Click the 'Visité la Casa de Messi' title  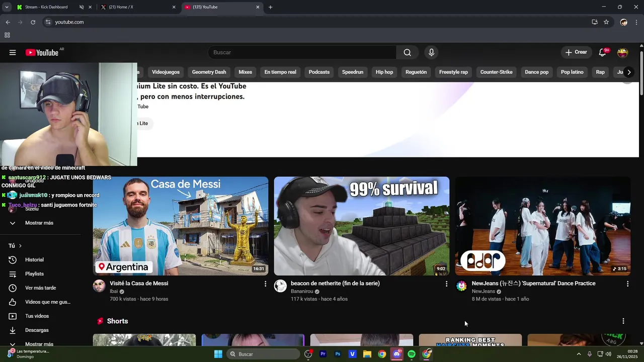(x=139, y=284)
